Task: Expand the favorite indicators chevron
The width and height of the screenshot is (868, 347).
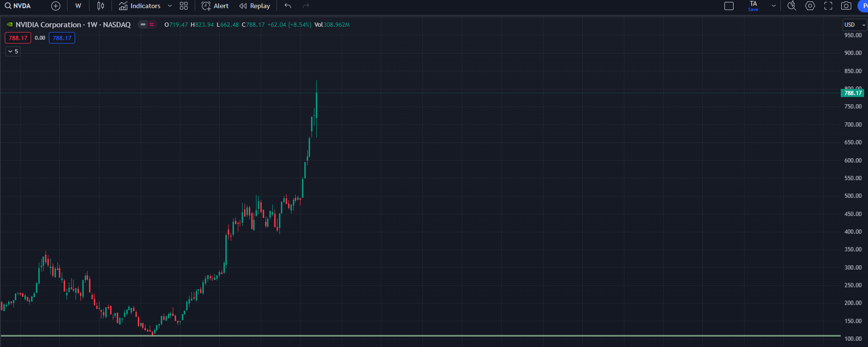Action: pyautogui.click(x=170, y=6)
